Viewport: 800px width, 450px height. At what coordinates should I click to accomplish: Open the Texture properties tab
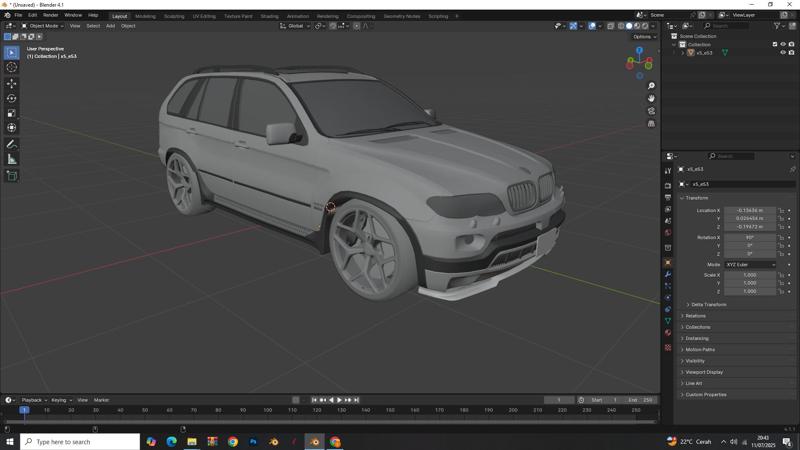pos(668,347)
